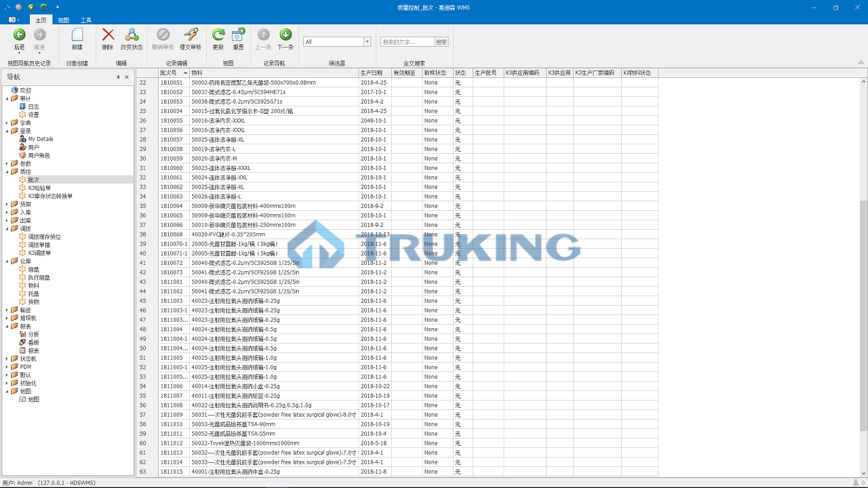Click the 后退 (Back) green arrow icon
868x488 pixels.
coord(19,35)
